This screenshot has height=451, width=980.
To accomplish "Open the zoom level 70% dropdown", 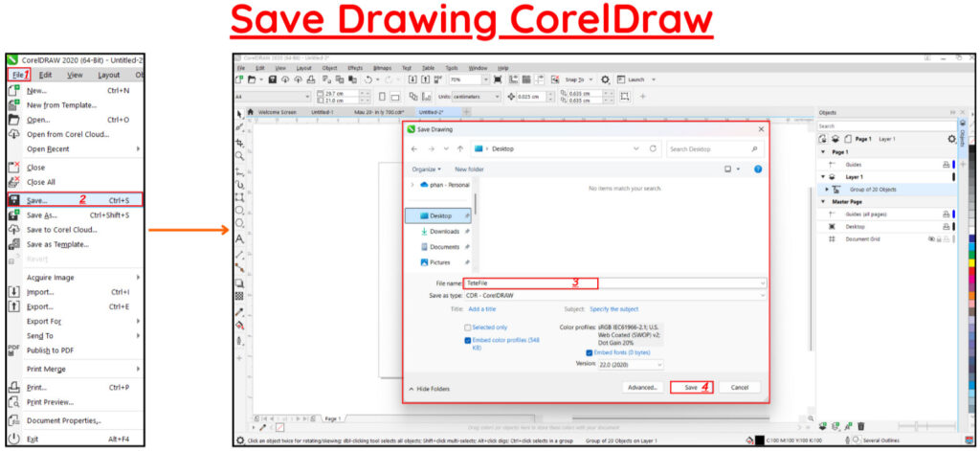I will [485, 79].
